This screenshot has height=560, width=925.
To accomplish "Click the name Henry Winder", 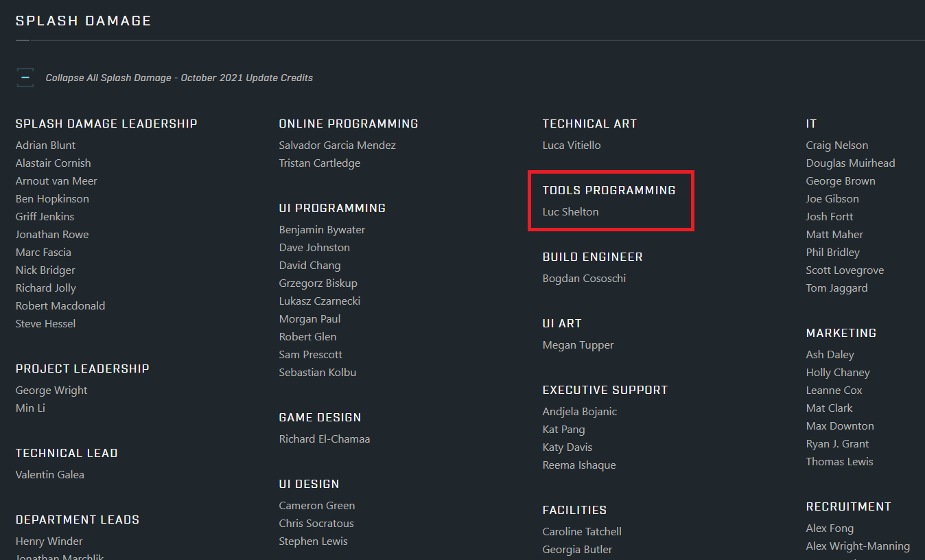I will (x=49, y=541).
